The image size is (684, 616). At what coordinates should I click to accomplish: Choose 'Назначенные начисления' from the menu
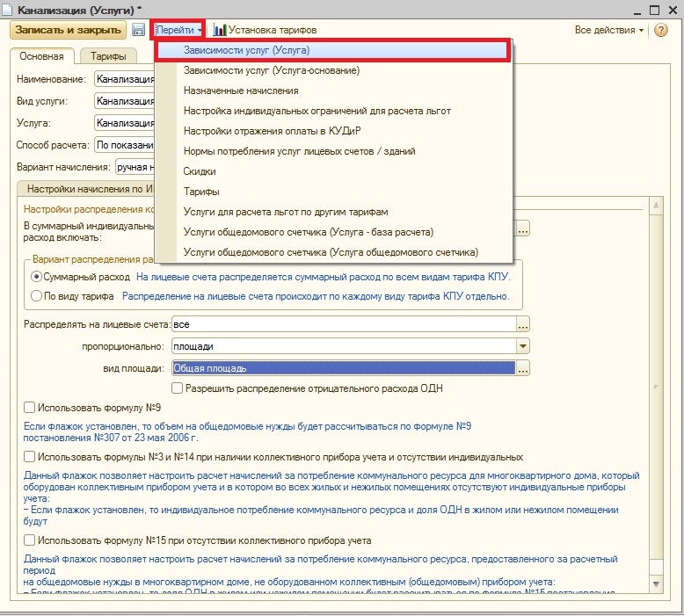point(241,91)
